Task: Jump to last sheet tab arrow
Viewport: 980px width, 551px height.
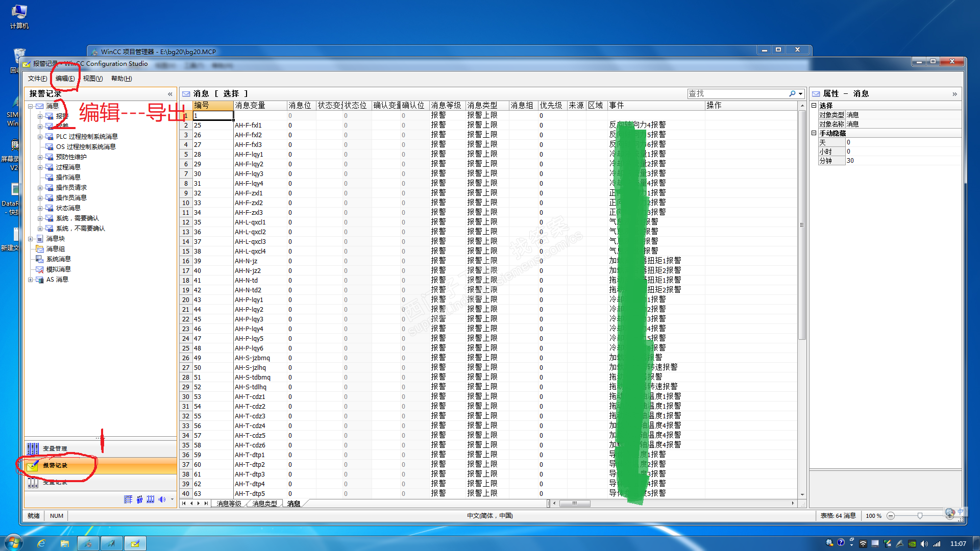Action: click(206, 503)
